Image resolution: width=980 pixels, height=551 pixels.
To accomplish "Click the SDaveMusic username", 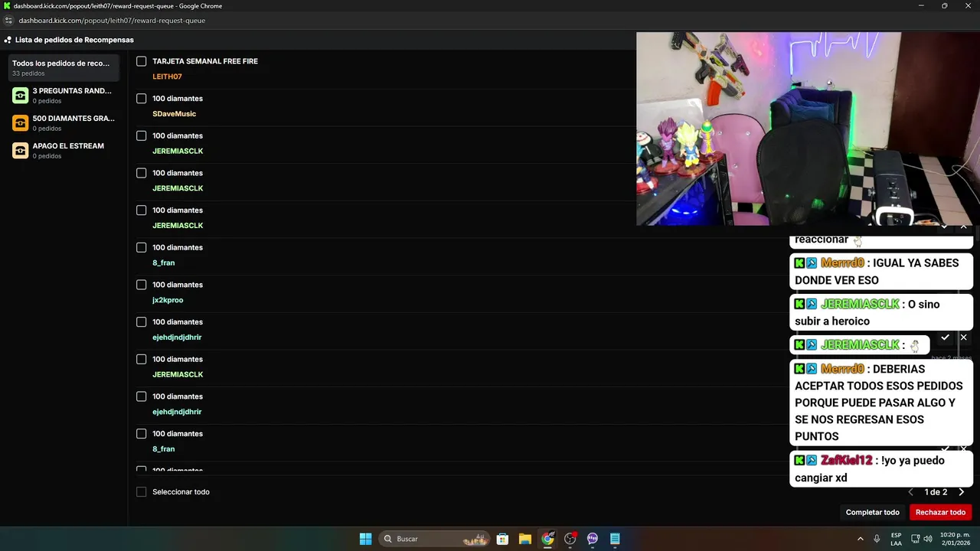I will coord(174,114).
